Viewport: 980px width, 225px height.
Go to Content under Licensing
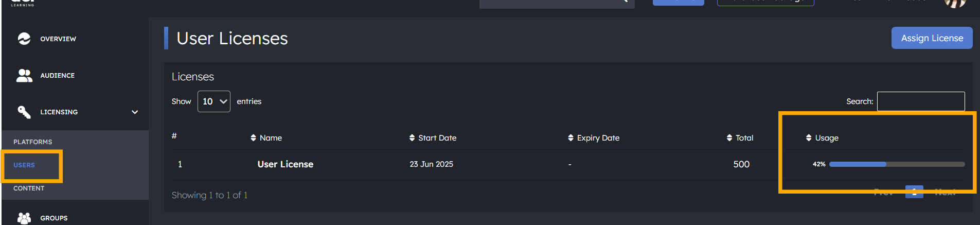29,188
